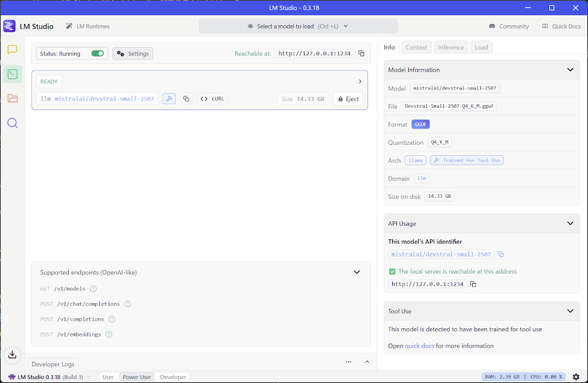This screenshot has height=383, width=588.
Task: Open LM Runtimes
Action: pos(88,26)
